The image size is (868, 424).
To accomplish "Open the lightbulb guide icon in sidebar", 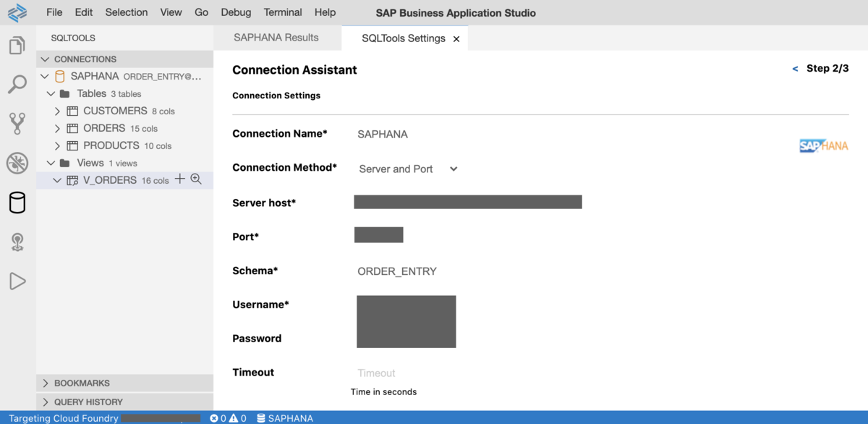I will (x=17, y=242).
